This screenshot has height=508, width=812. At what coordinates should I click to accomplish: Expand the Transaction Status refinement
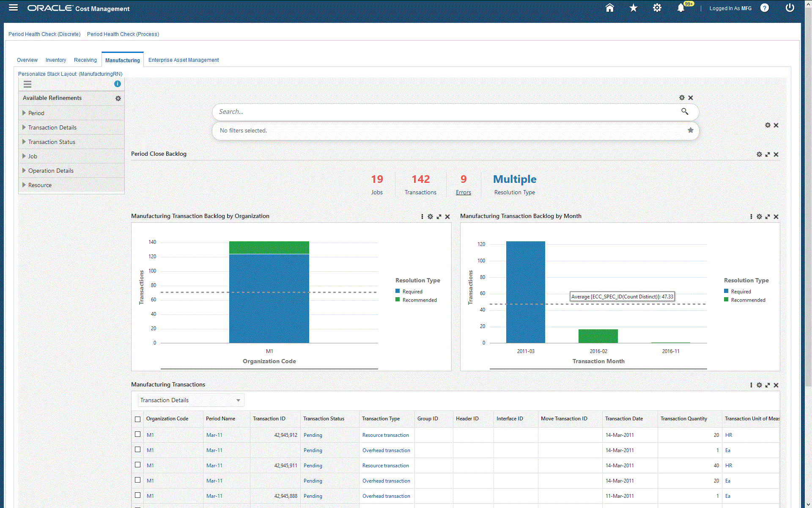click(24, 142)
